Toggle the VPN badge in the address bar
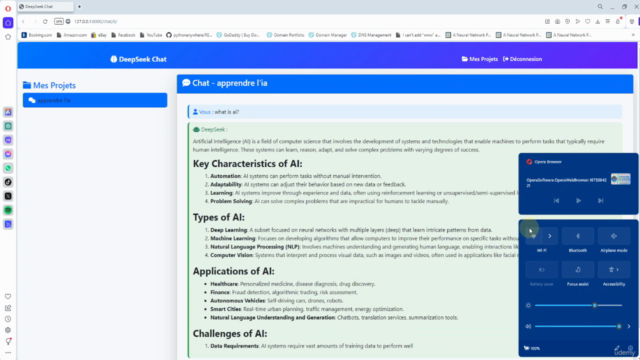640x360 pixels. [x=59, y=22]
